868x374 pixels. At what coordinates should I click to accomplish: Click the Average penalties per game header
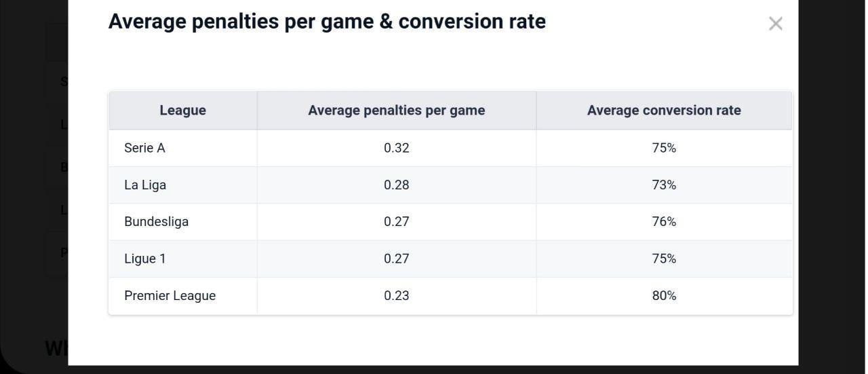coord(396,110)
